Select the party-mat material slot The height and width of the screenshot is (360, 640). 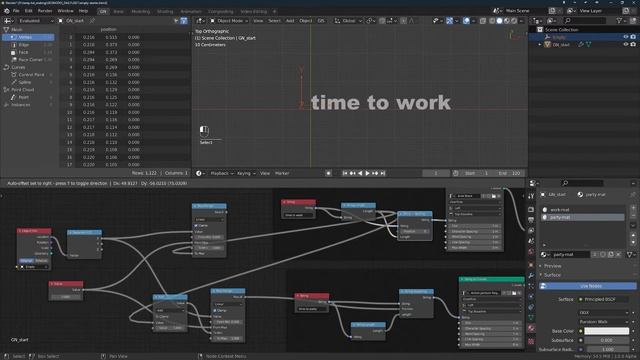(582, 217)
